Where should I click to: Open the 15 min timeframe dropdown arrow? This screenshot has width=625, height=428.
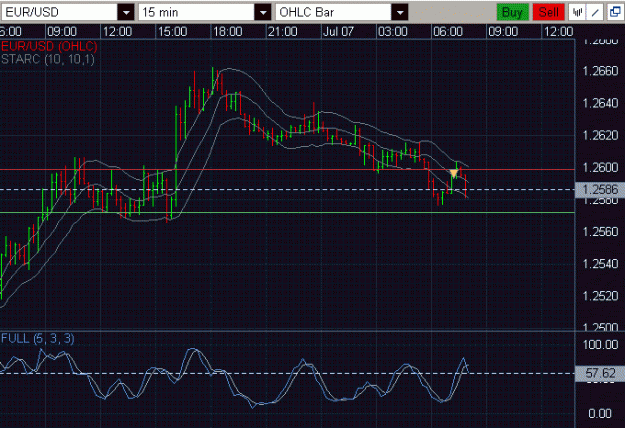click(x=263, y=12)
